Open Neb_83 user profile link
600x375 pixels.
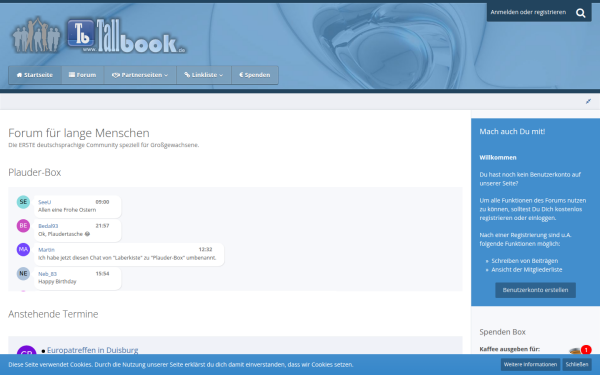point(47,274)
